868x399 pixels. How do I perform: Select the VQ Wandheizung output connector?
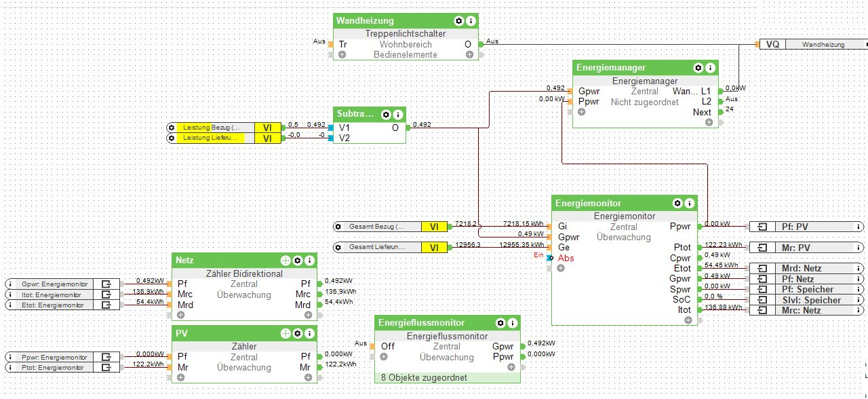(x=813, y=44)
